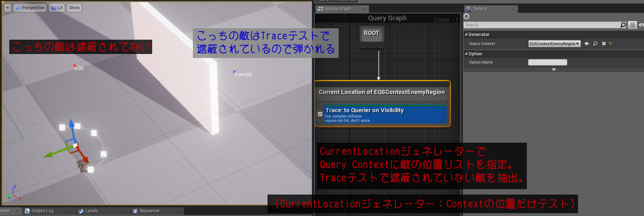Click the search magnifier in Details
The image size is (644, 216).
pos(623,25)
